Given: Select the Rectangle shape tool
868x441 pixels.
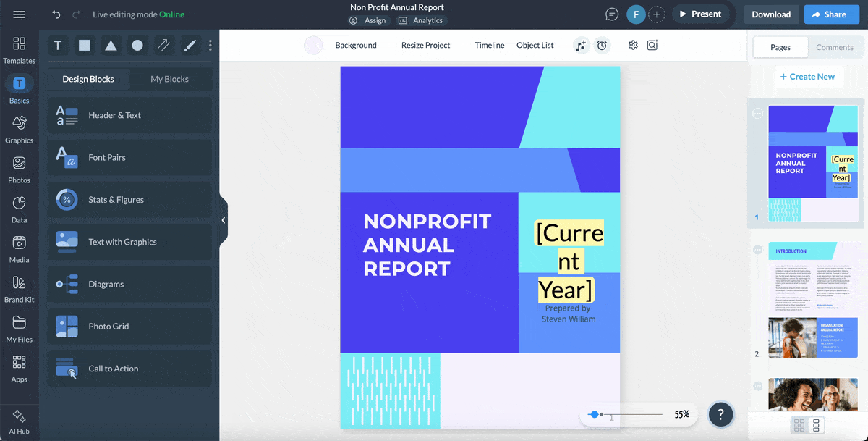Looking at the screenshot, I should point(84,45).
